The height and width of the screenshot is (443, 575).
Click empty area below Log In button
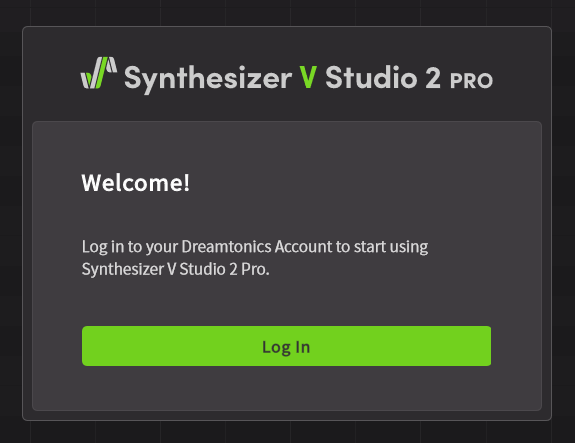[x=286, y=388]
